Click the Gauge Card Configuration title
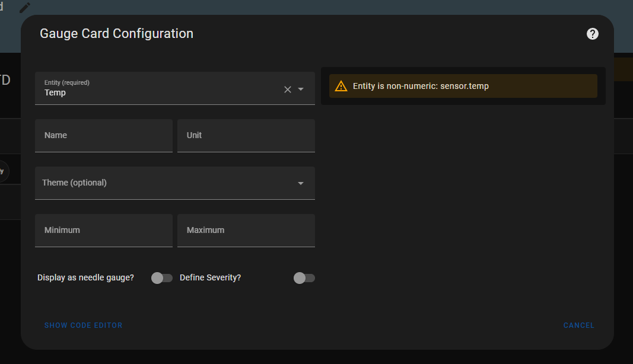 click(x=116, y=33)
